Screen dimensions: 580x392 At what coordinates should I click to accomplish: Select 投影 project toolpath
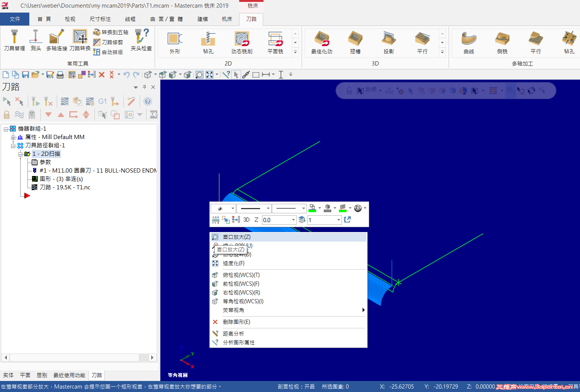[389, 43]
